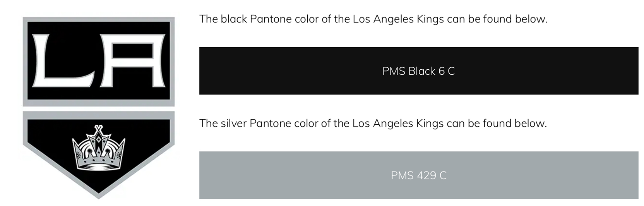Click the word "silver" in the second sentence
Image resolution: width=644 pixels, height=206 pixels.
click(234, 124)
